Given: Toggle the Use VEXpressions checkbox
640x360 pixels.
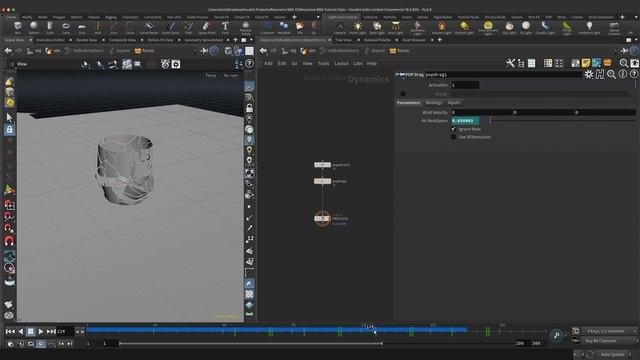Looking at the screenshot, I should [x=453, y=137].
